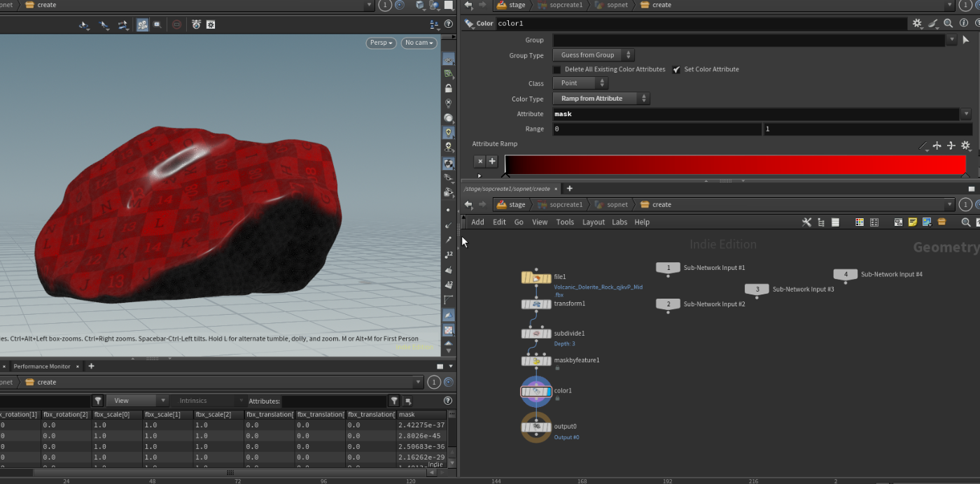980x484 pixels.
Task: Click the tree view icon in network toolbar
Action: click(x=820, y=222)
